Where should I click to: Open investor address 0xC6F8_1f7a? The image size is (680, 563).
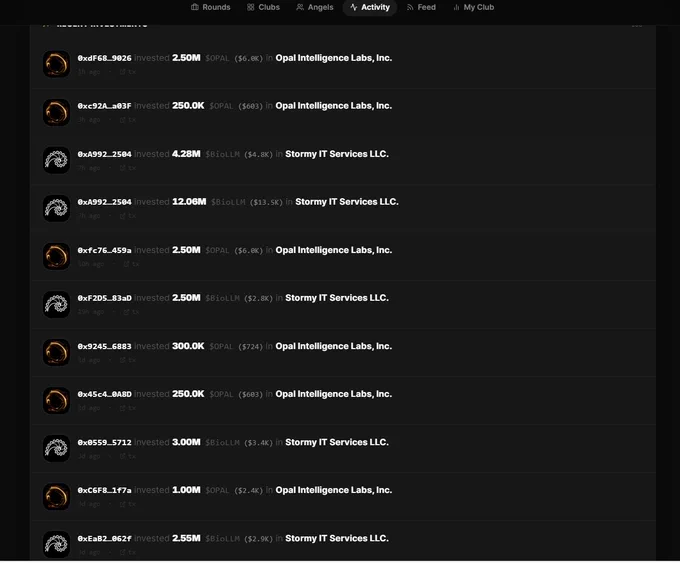[105, 490]
